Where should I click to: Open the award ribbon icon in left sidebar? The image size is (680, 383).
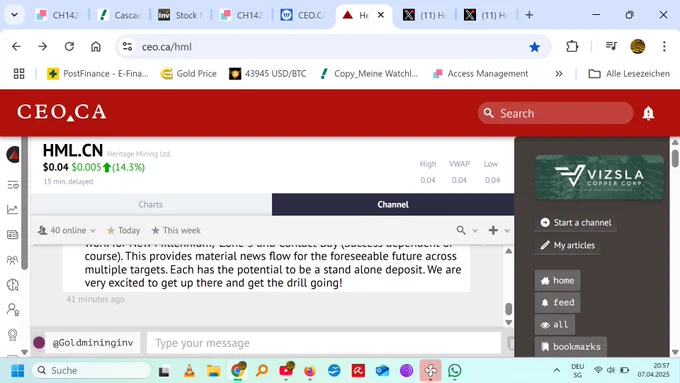[13, 334]
